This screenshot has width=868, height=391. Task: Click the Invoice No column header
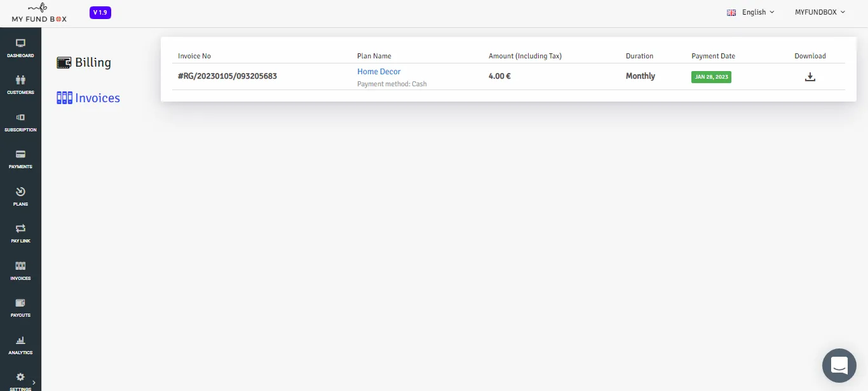tap(194, 56)
